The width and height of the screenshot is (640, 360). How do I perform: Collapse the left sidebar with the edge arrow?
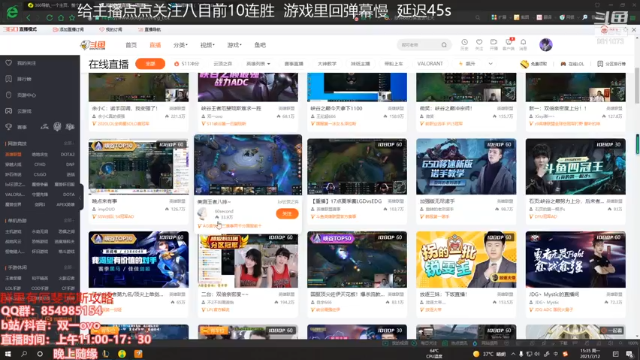pyautogui.click(x=81, y=198)
